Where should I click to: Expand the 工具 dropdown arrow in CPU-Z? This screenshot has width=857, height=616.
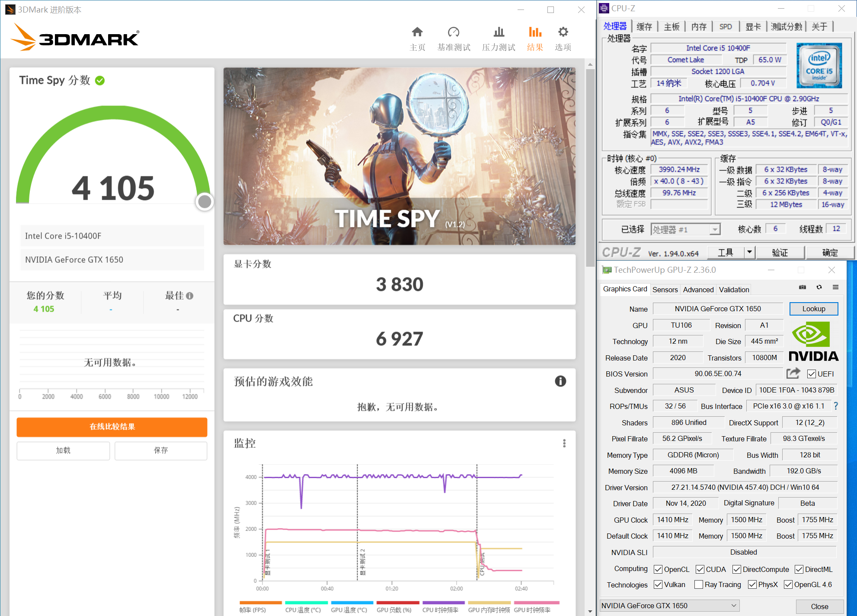749,252
